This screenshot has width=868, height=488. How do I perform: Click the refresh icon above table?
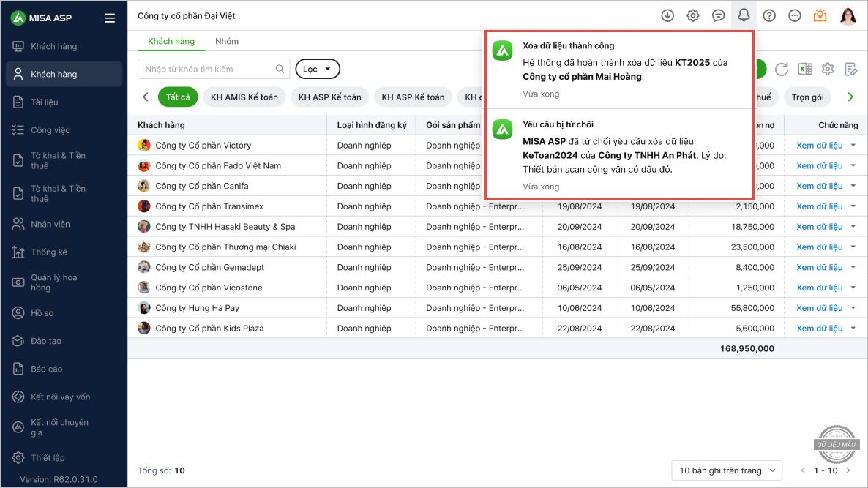click(782, 70)
